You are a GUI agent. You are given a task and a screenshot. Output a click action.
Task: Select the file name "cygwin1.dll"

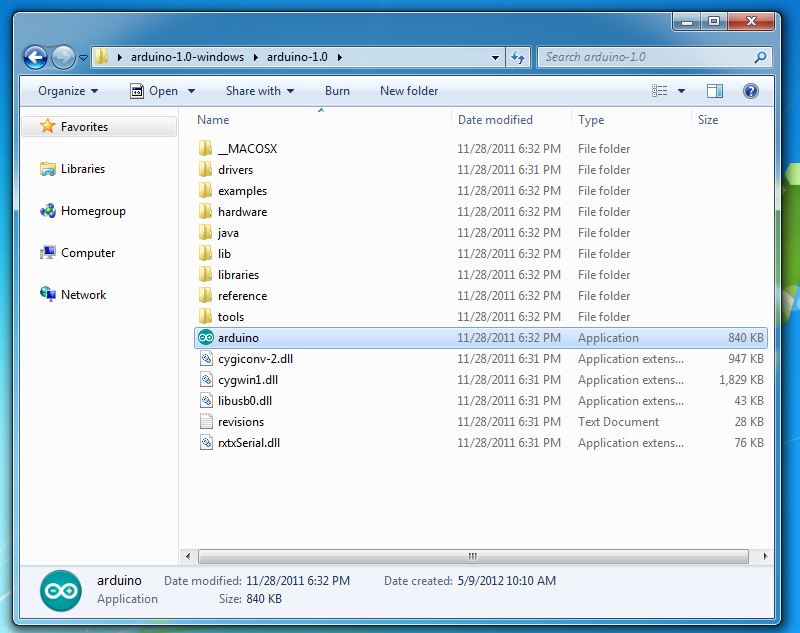pyautogui.click(x=248, y=380)
